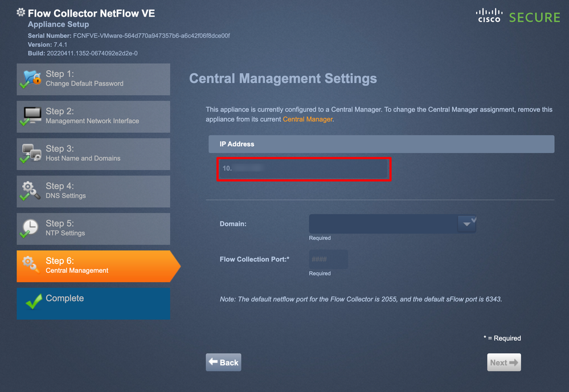
Task: Go to Step 2: Management Network Interface
Action: pos(93,117)
